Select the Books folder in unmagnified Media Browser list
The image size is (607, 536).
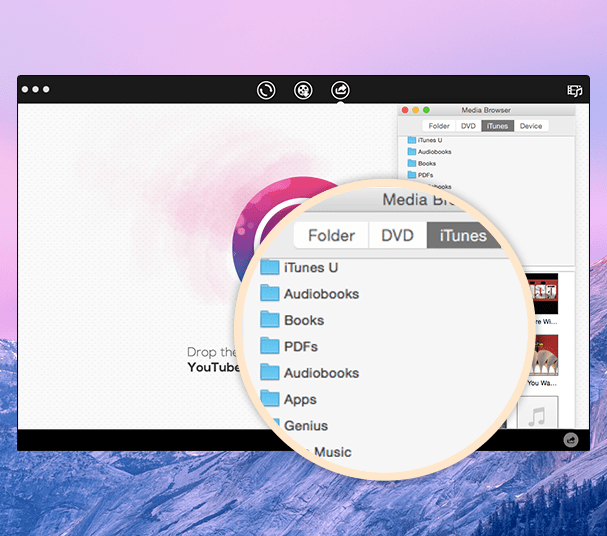click(x=422, y=163)
